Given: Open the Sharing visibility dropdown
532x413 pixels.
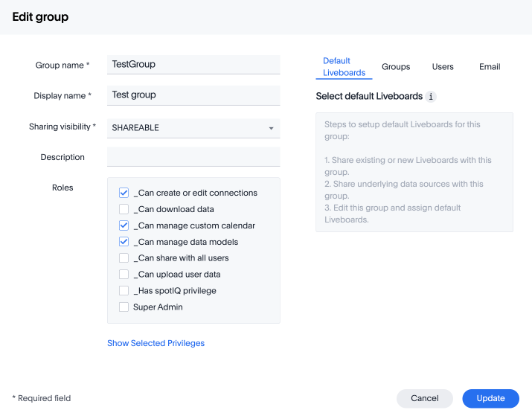Looking at the screenshot, I should pyautogui.click(x=193, y=128).
